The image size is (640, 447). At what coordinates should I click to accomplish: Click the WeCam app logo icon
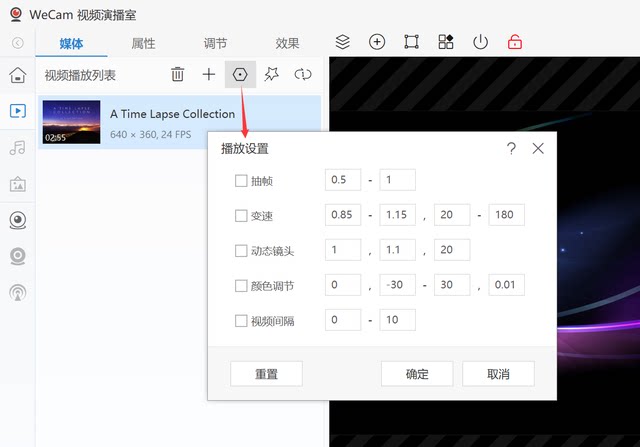pos(16,14)
